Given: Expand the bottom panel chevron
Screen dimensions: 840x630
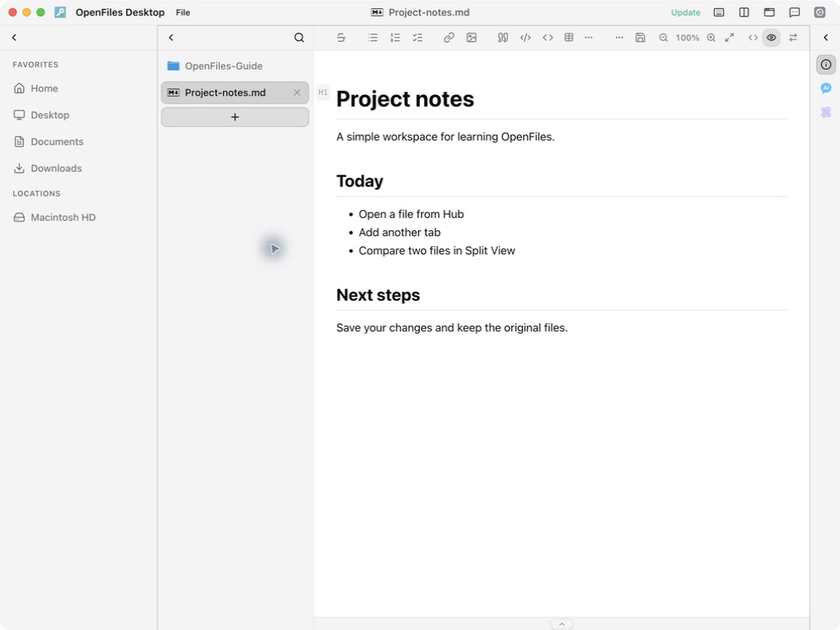Looking at the screenshot, I should [x=561, y=624].
